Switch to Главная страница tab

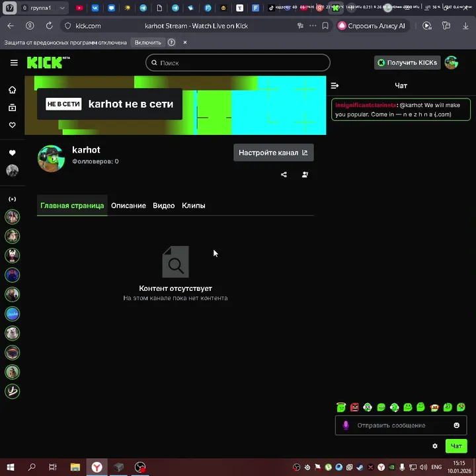[x=72, y=206]
